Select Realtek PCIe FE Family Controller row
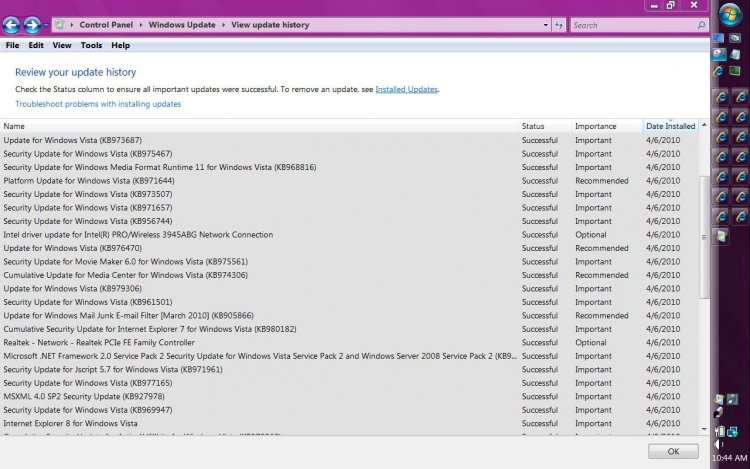Viewport: 750px width, 469px height. click(x=349, y=342)
